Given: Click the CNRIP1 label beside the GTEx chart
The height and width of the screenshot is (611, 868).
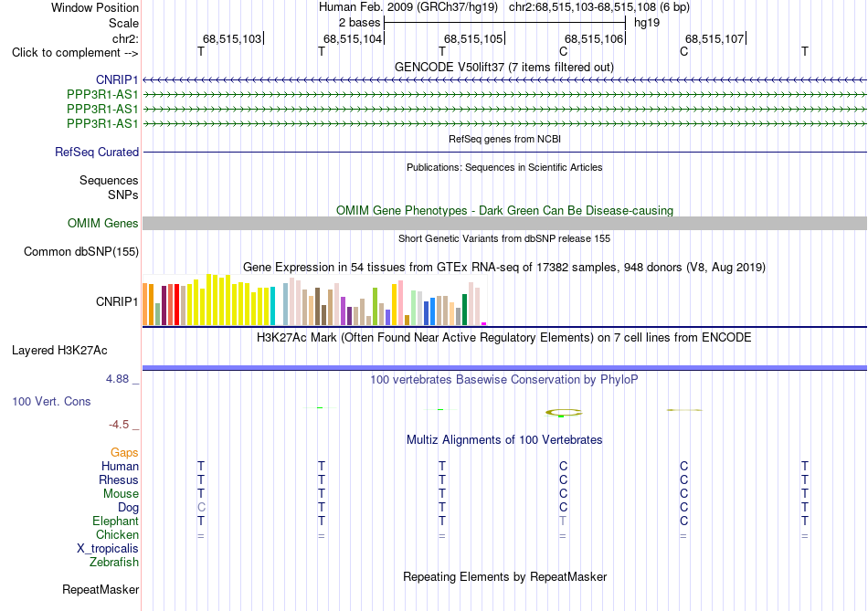Looking at the screenshot, I should coord(116,301).
